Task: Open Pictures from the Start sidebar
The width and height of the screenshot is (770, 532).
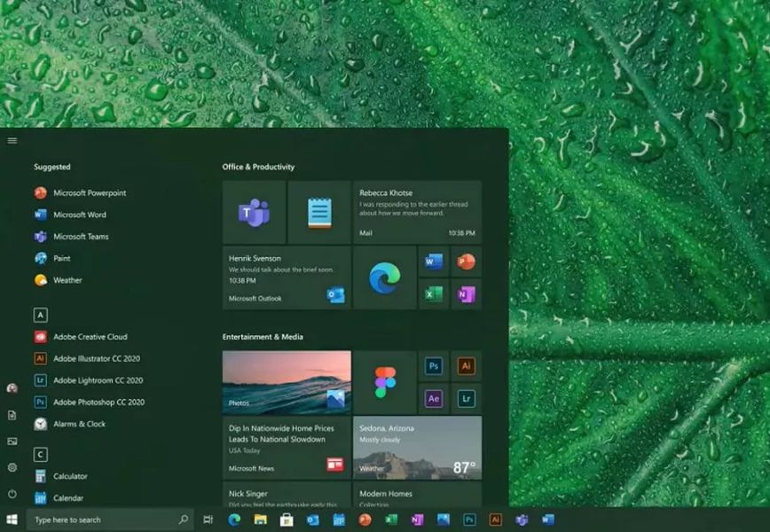Action: click(x=12, y=442)
